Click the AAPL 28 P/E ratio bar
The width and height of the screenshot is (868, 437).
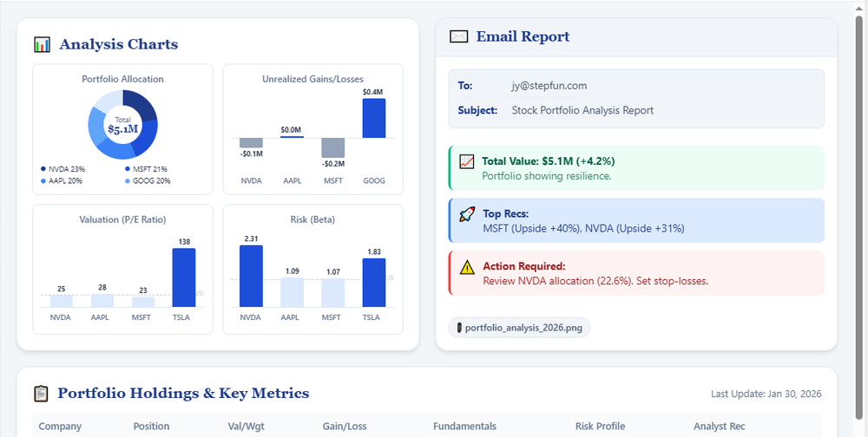(x=102, y=300)
